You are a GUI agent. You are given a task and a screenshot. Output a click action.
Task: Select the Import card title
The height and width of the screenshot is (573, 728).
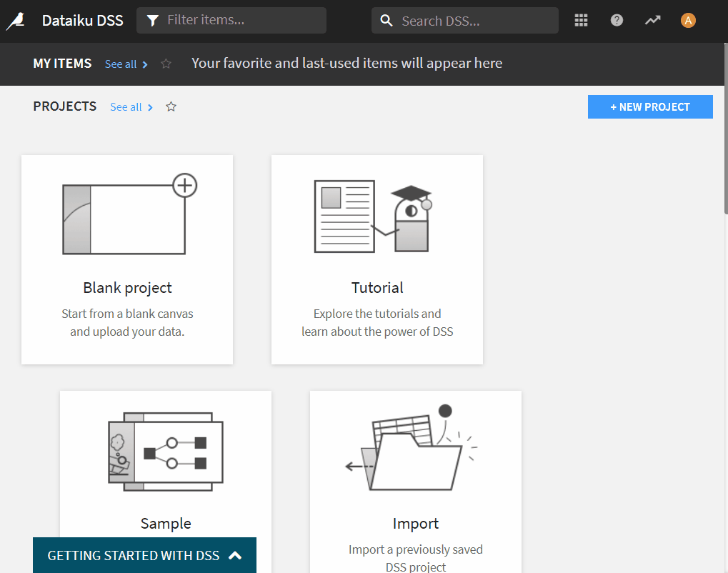416,524
